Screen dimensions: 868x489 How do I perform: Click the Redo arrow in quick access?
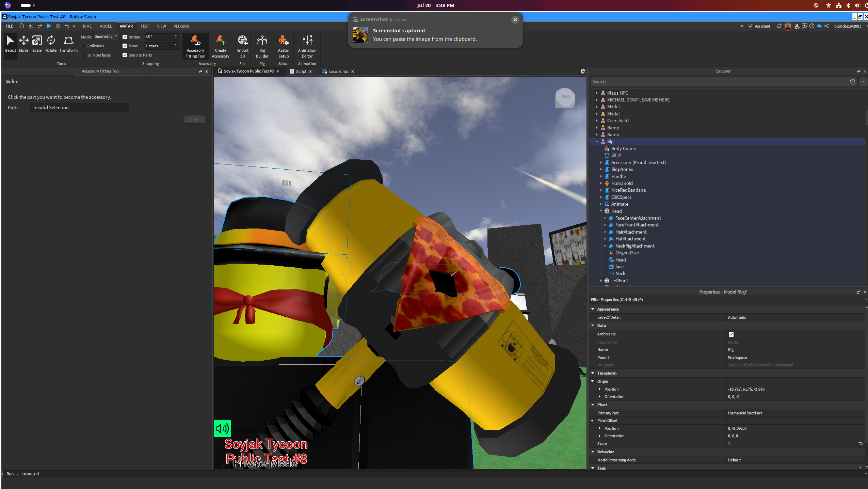point(40,26)
